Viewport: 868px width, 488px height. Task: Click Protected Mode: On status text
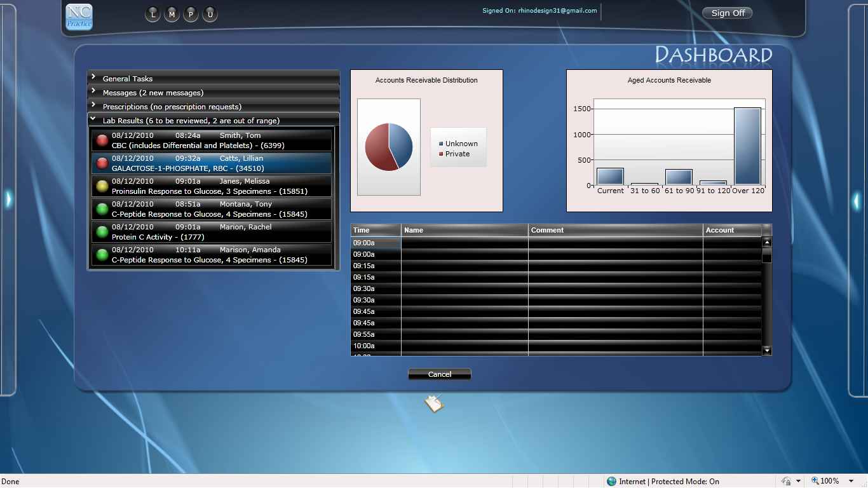click(x=685, y=482)
